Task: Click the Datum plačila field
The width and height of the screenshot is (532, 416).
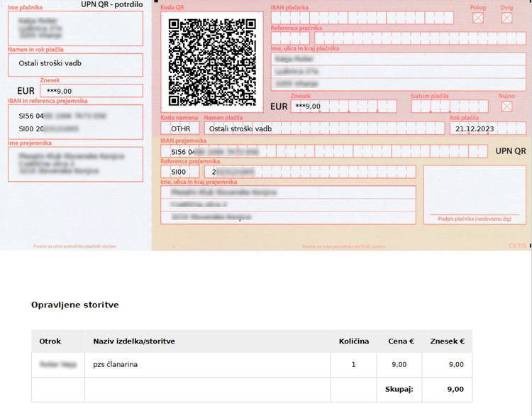Action: 449,106
